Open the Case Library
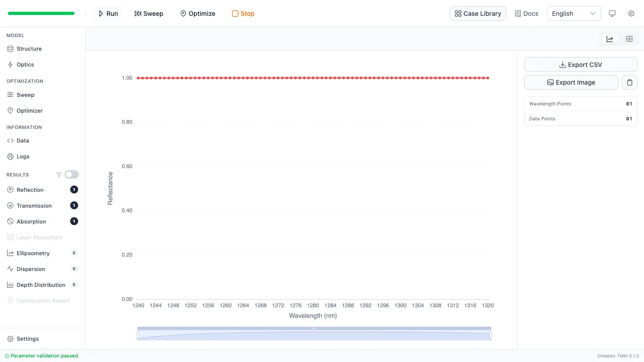The image size is (644, 362). (x=478, y=14)
